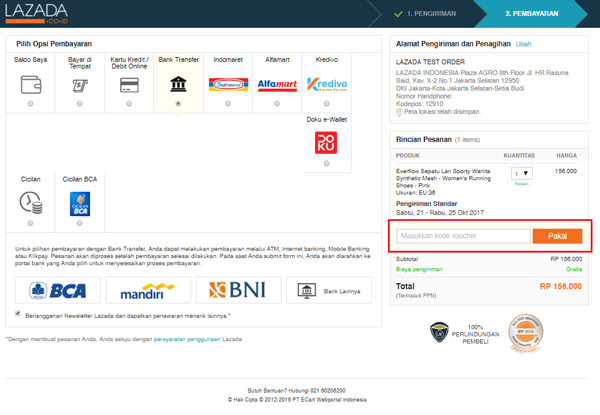Viewport: 600px width, 415px height.
Task: Click the orange security certification seal
Action: [x=526, y=333]
